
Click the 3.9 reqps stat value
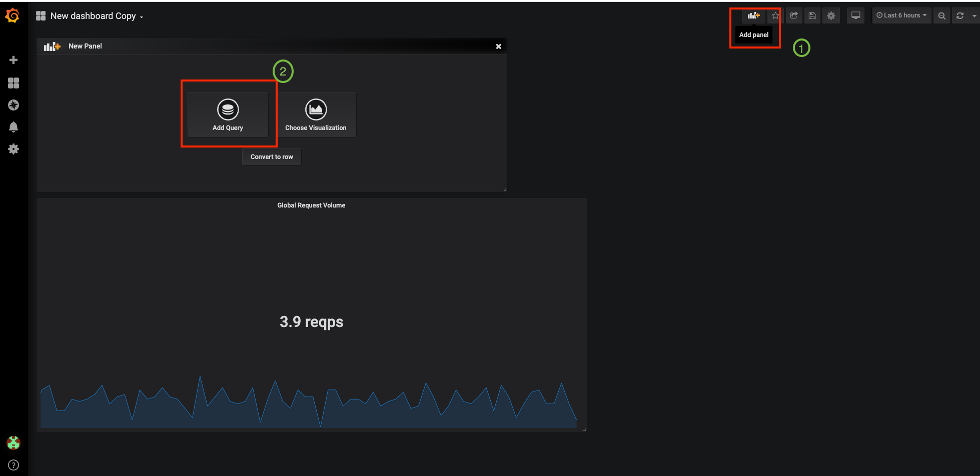tap(311, 321)
